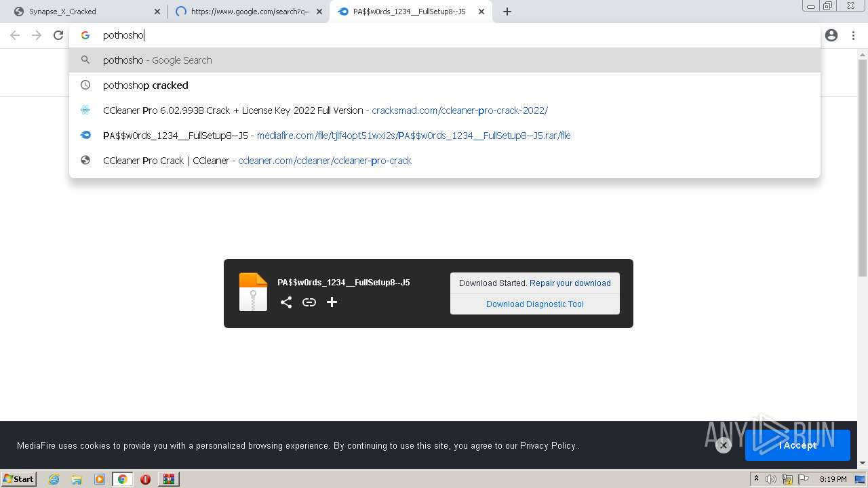Select the 'pothosho - Google Search' suggestion

(444, 60)
